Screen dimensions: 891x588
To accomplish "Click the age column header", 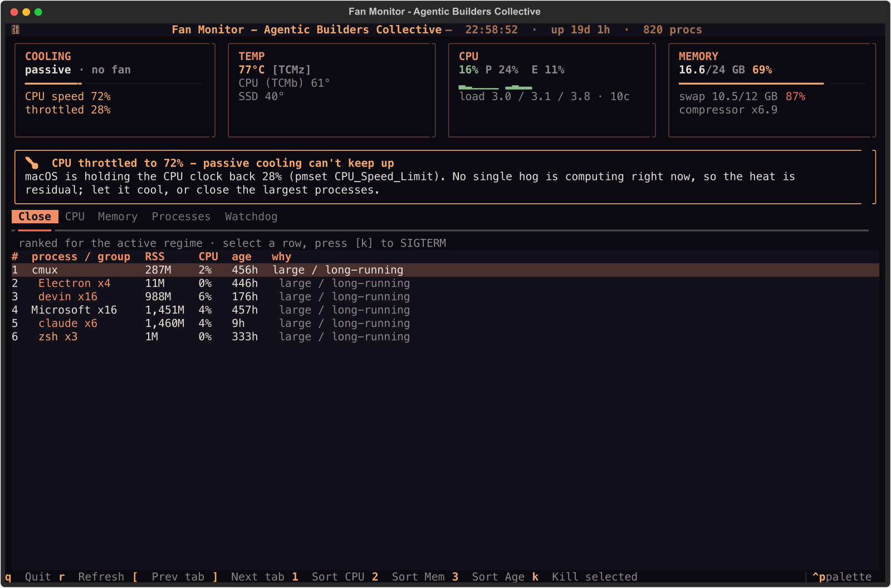I will click(x=242, y=257).
